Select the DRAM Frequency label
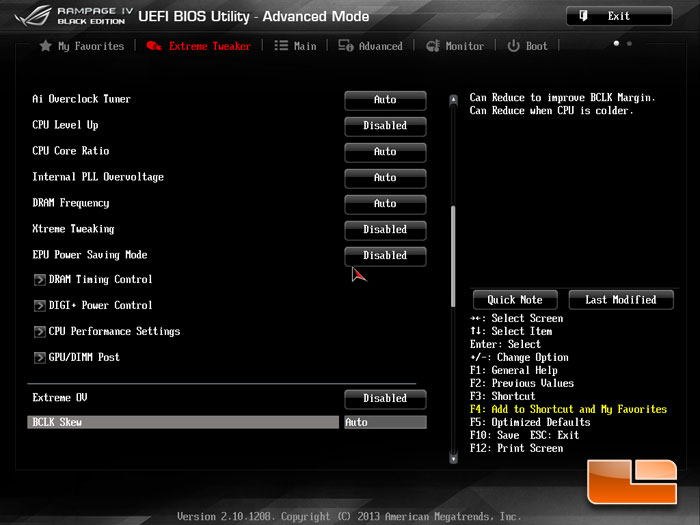 71,203
